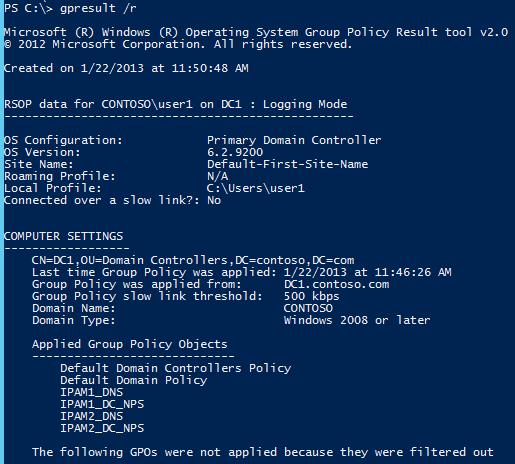The width and height of the screenshot is (515, 464).
Task: Click the 500 kbps threshold value
Action: [x=311, y=296]
